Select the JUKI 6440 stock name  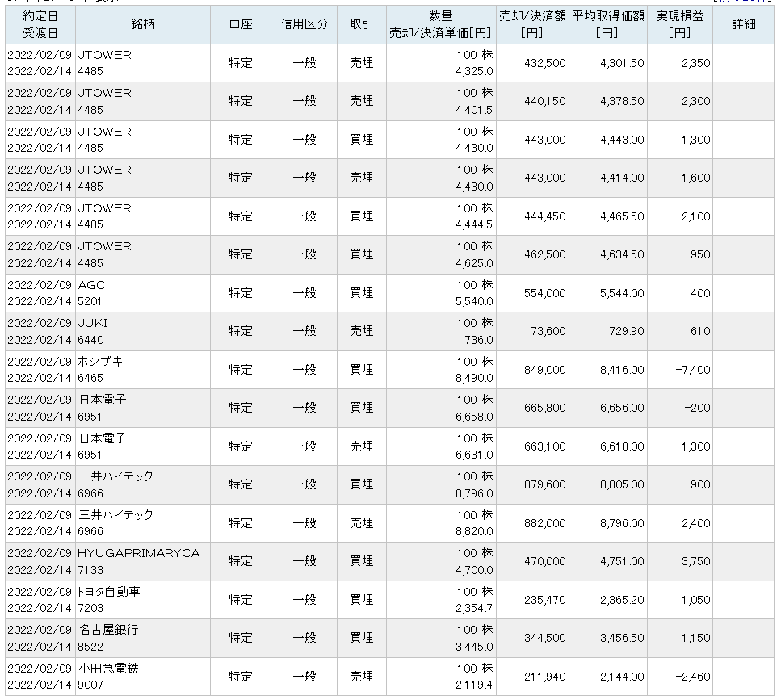tap(92, 331)
